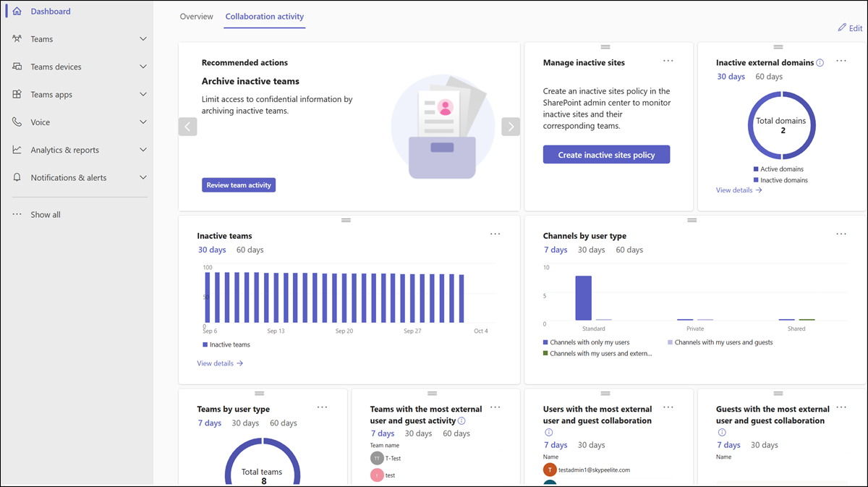868x487 pixels.
Task: Open the Teams section icon in sidebar
Action: pos(17,38)
